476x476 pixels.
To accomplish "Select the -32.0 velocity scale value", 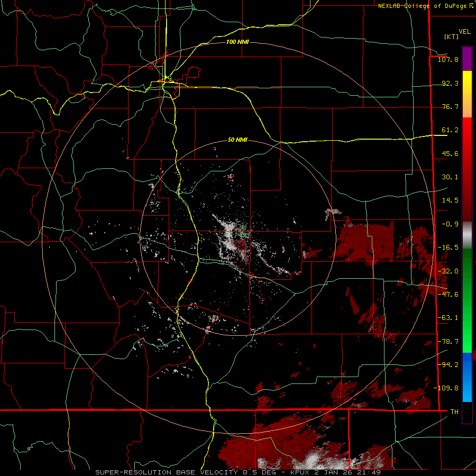I will tap(448, 271).
